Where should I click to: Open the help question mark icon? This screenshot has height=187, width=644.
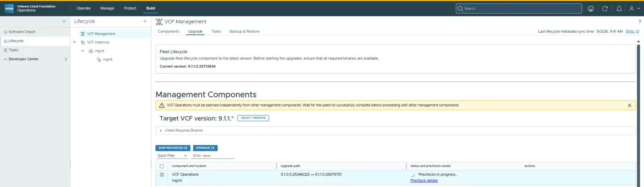640,22
